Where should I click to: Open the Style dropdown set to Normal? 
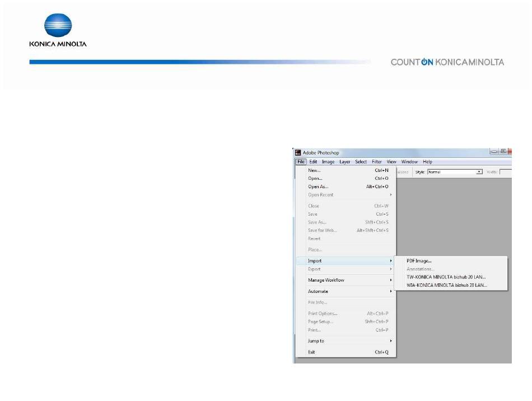(455, 172)
